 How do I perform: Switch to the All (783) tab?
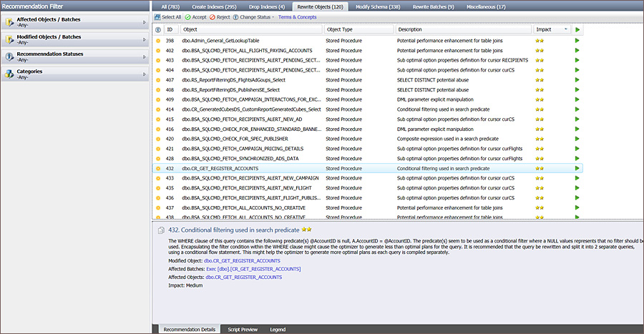point(170,7)
